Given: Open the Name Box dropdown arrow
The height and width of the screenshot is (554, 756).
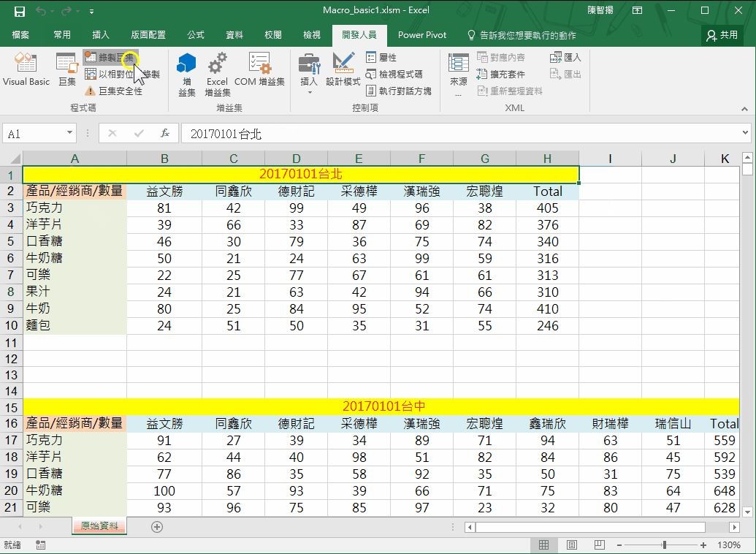Looking at the screenshot, I should pos(70,133).
